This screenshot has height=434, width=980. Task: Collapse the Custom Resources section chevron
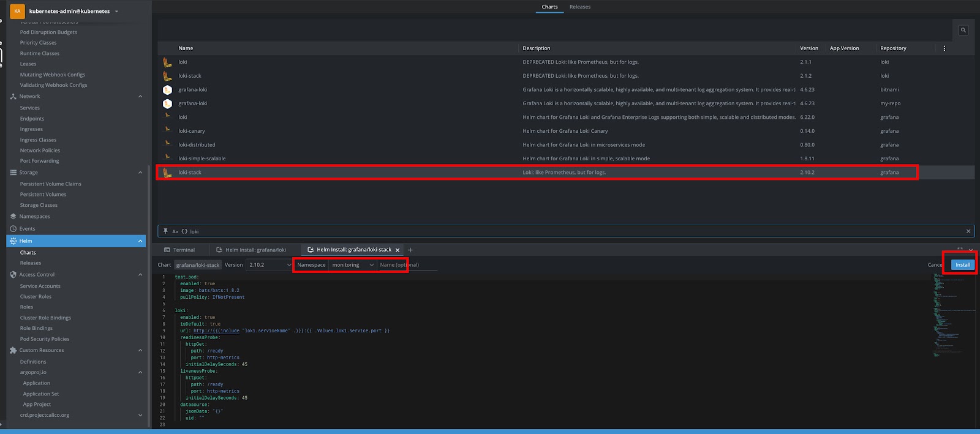[140, 350]
